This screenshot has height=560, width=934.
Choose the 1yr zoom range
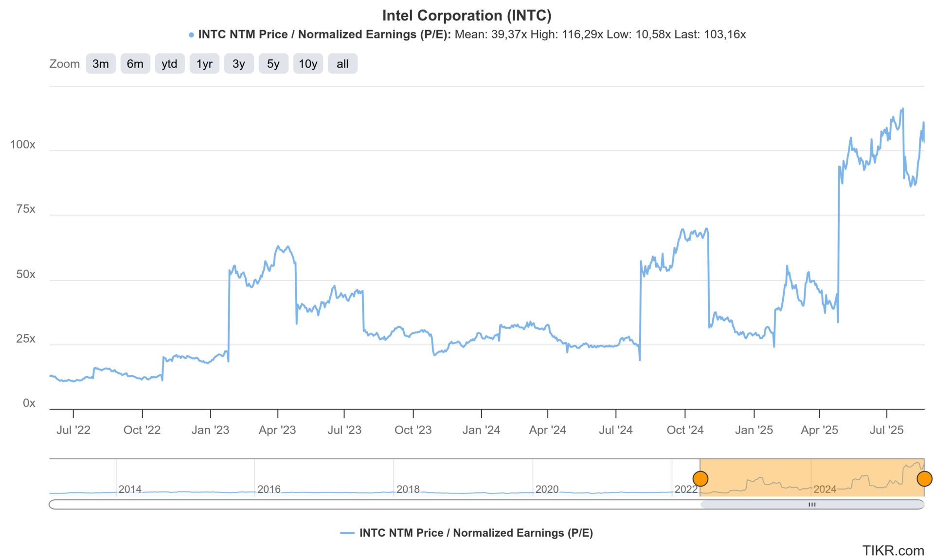[204, 64]
